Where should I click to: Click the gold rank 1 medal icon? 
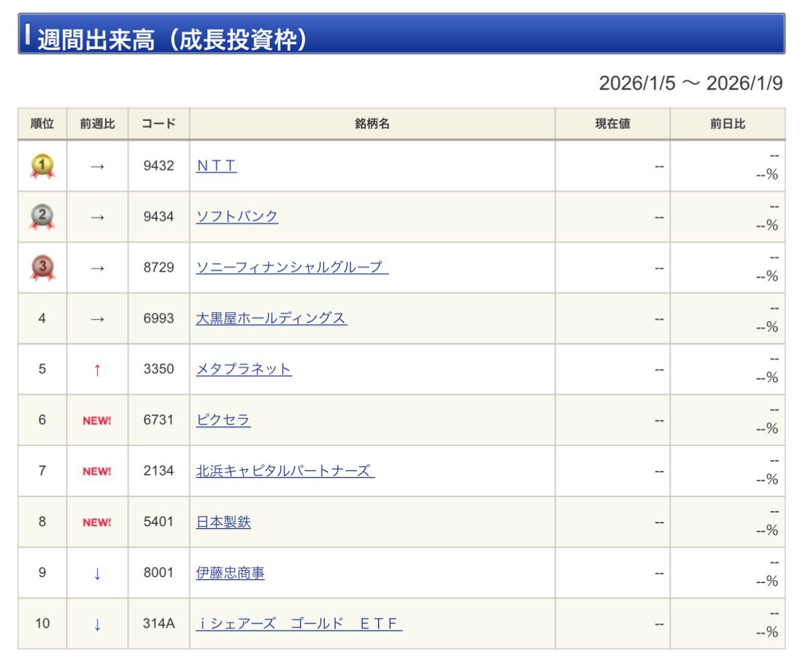pos(42,166)
